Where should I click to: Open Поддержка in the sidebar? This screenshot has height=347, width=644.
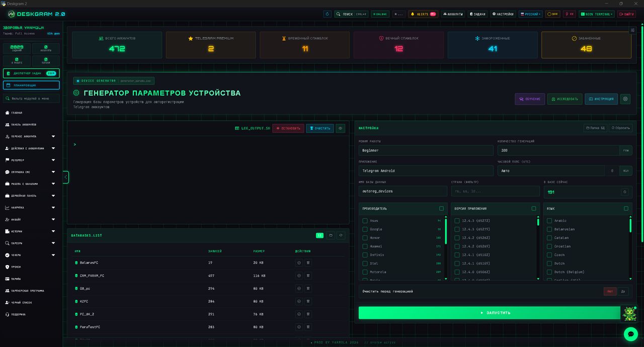(x=31, y=314)
